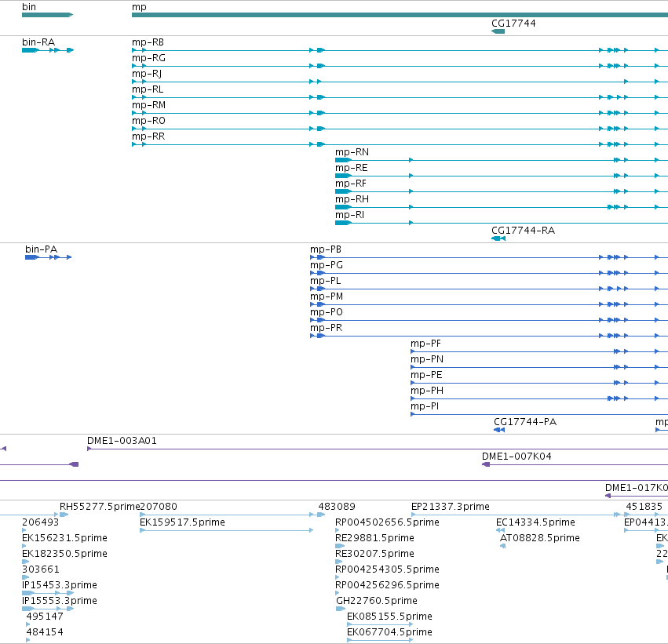Select transcript mp-RE
Viewport: 668px width, 644px height.
coord(502,176)
